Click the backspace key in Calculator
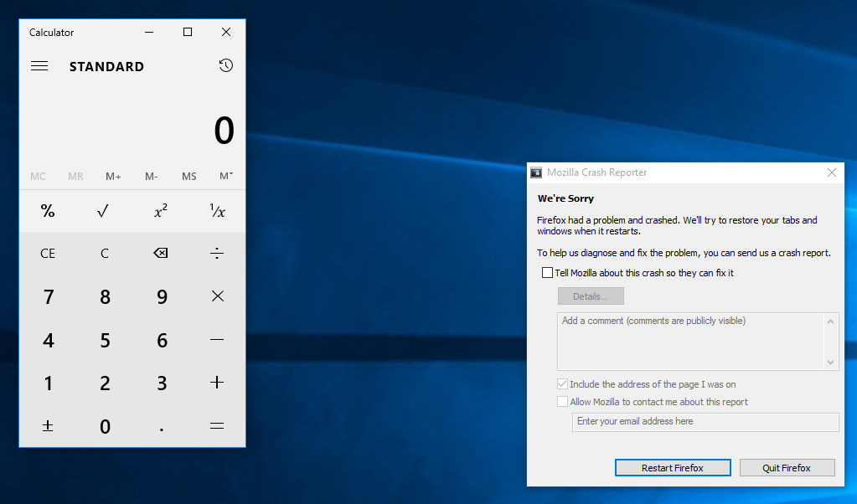Image resolution: width=857 pixels, height=504 pixels. [x=161, y=253]
